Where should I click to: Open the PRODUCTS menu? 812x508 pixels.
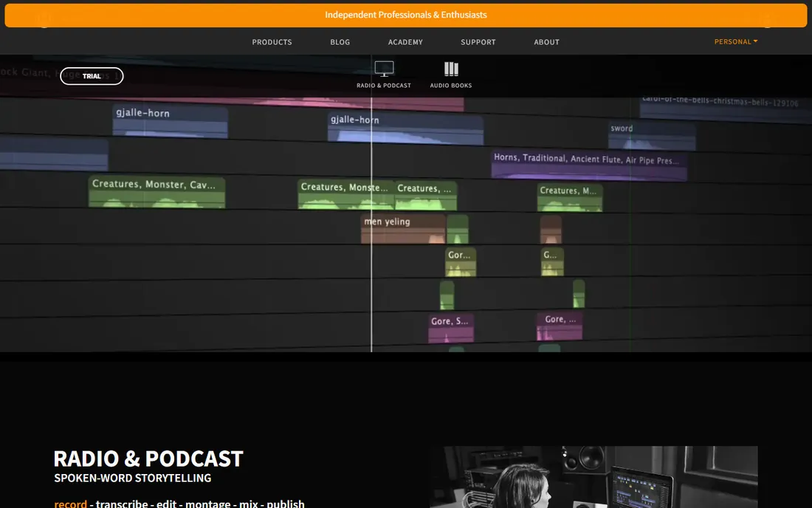click(272, 42)
